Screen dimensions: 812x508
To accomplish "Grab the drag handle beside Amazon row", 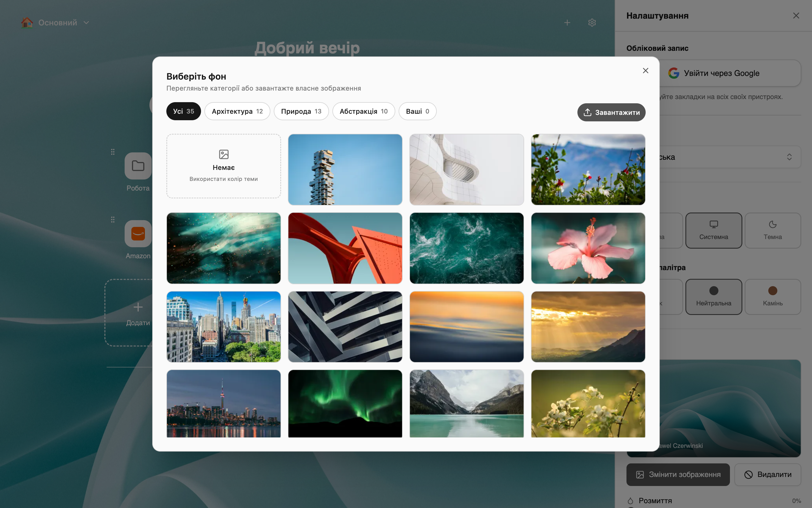I will pyautogui.click(x=113, y=220).
